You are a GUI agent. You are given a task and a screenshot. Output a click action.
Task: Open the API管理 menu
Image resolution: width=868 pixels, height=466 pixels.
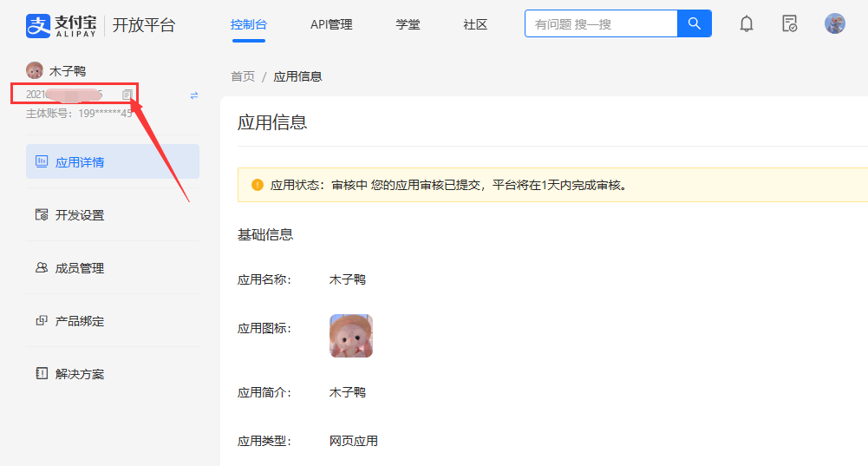click(331, 24)
